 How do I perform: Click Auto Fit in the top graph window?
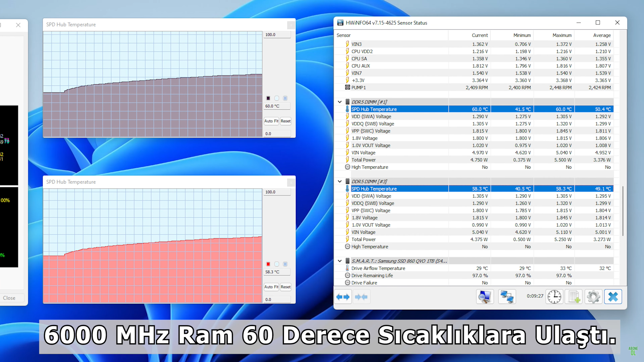(x=271, y=121)
